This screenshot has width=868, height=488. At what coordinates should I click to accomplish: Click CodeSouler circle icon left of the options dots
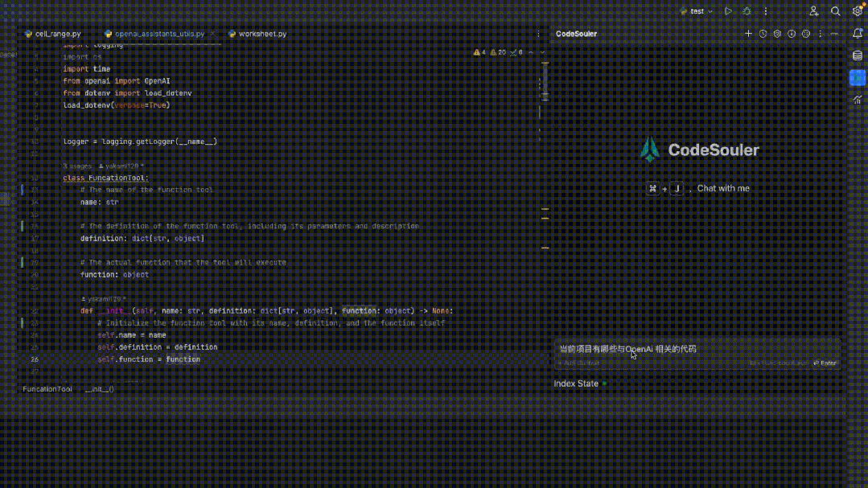click(x=806, y=34)
